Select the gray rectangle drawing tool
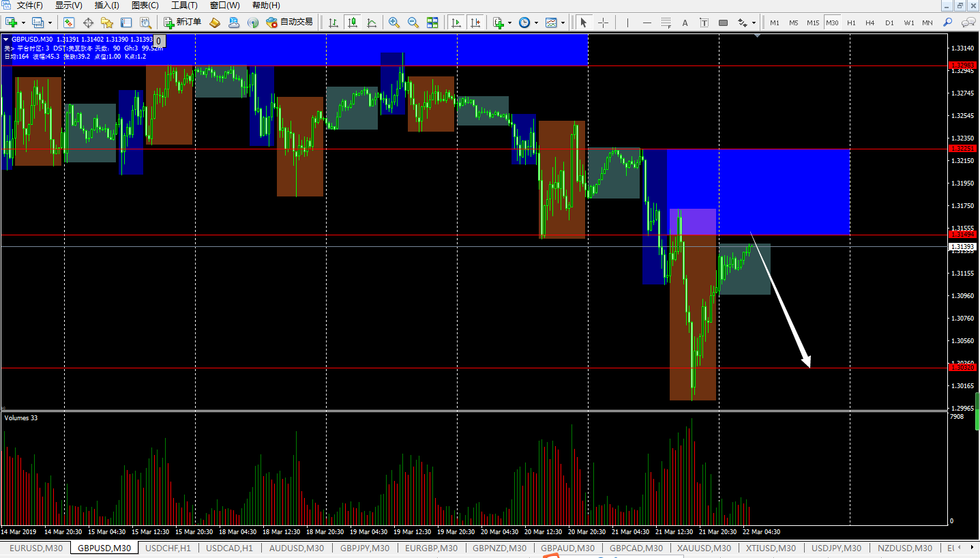The height and width of the screenshot is (558, 980). point(724,23)
